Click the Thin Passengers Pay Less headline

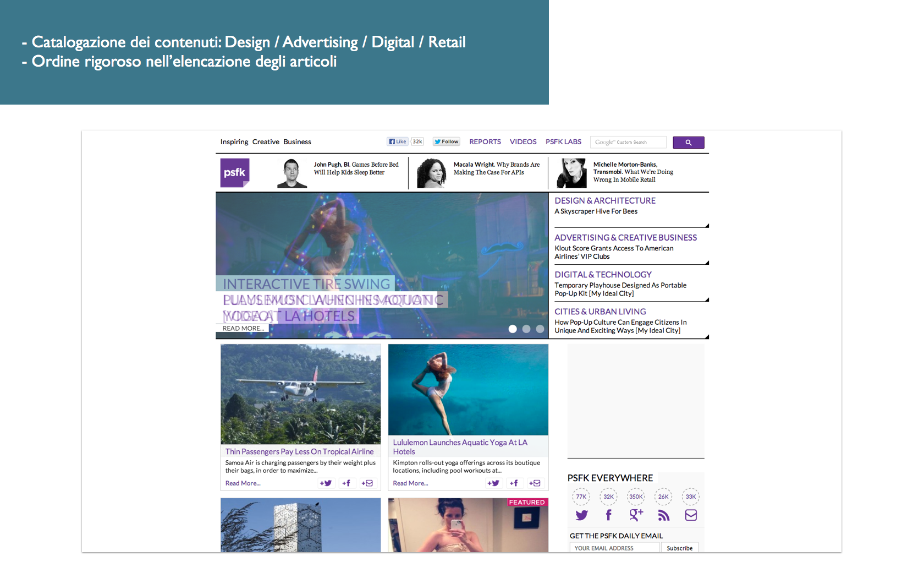click(x=299, y=451)
